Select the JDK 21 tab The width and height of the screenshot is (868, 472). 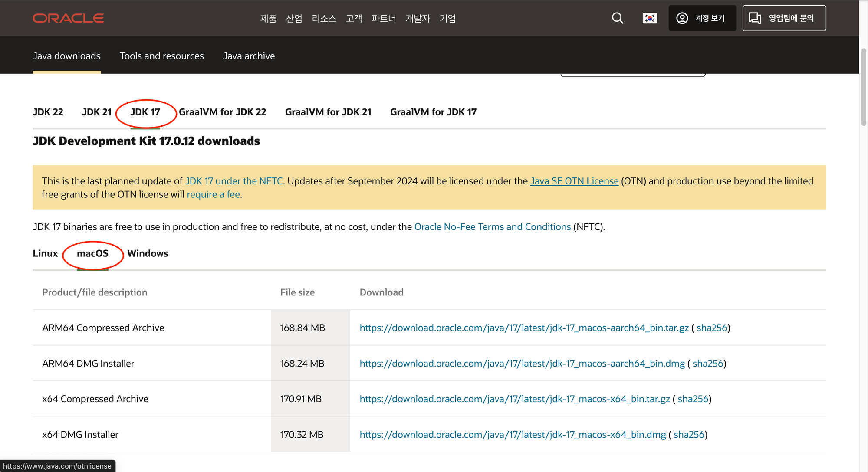(x=97, y=112)
